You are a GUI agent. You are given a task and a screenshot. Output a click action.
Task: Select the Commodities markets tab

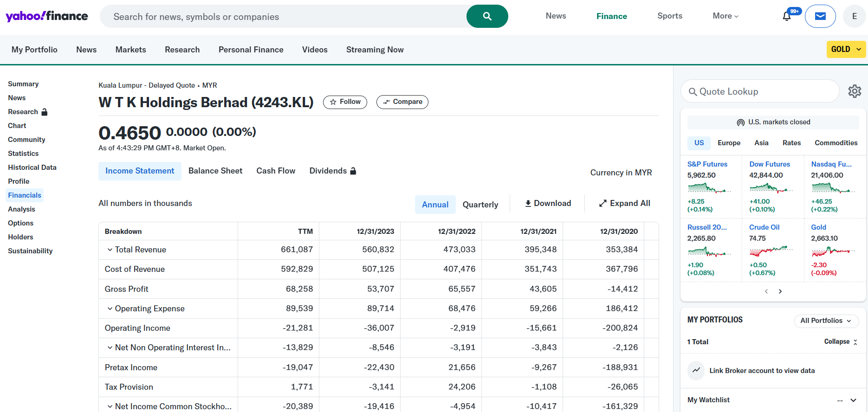[x=836, y=143]
